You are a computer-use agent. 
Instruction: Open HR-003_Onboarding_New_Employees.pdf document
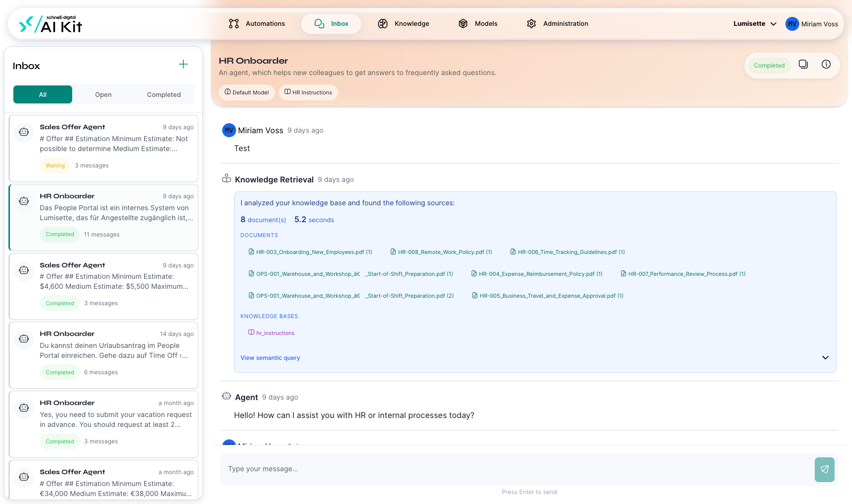(310, 252)
